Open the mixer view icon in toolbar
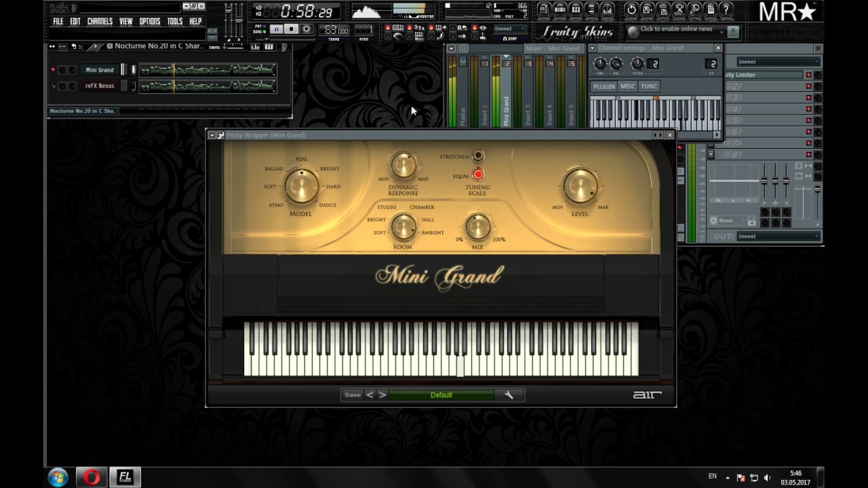The image size is (868, 488). pyautogui.click(x=608, y=9)
